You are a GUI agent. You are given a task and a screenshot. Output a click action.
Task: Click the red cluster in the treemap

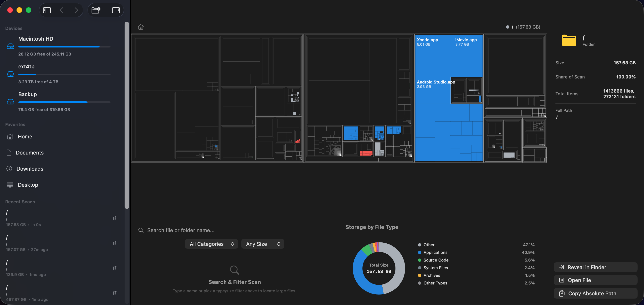[x=366, y=153]
